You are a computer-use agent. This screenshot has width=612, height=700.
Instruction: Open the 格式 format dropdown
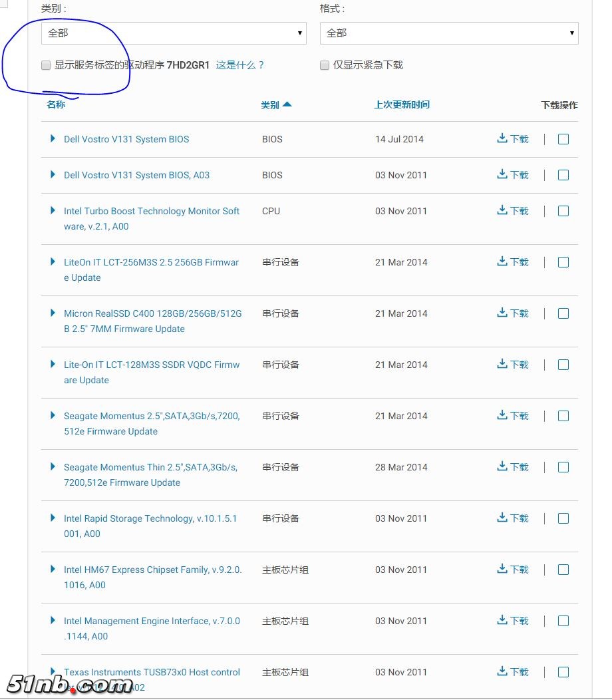point(449,33)
